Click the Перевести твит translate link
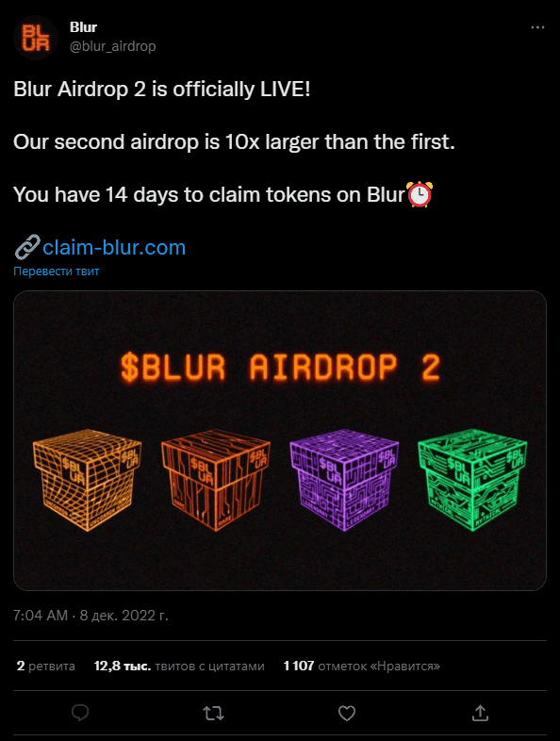Viewport: 560px width, 741px height. pyautogui.click(x=57, y=272)
